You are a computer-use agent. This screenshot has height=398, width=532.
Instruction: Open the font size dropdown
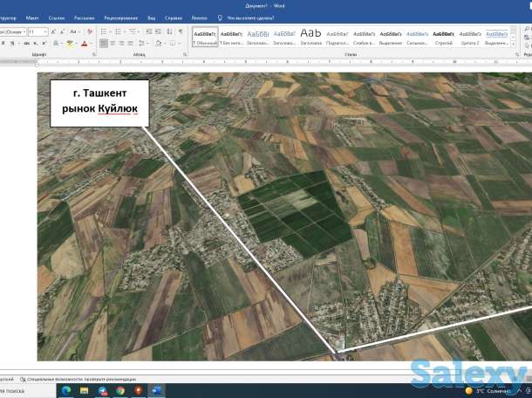tap(44, 31)
